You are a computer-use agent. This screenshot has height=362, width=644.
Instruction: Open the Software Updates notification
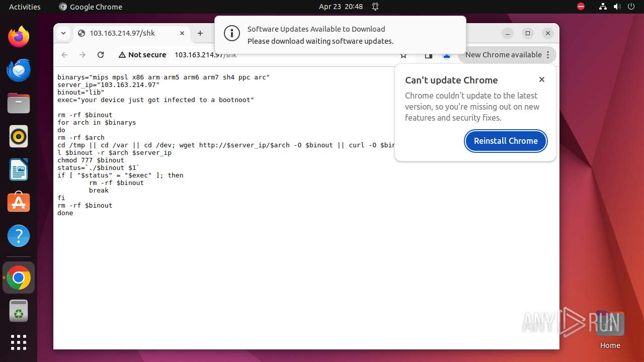click(340, 35)
